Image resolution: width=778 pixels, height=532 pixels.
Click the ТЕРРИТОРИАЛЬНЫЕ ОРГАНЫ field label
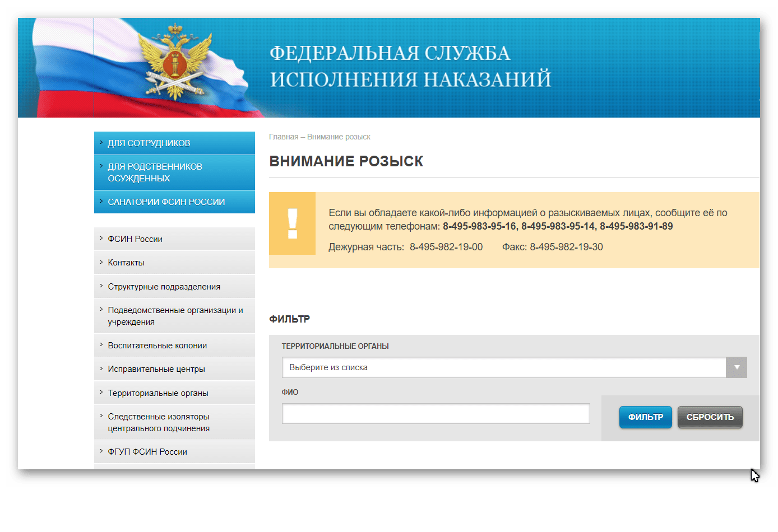click(335, 347)
